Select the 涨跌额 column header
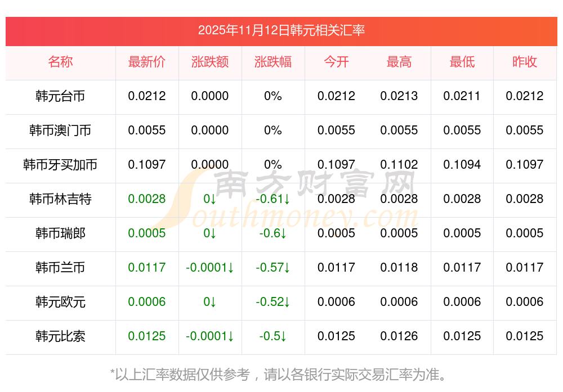 (x=210, y=62)
